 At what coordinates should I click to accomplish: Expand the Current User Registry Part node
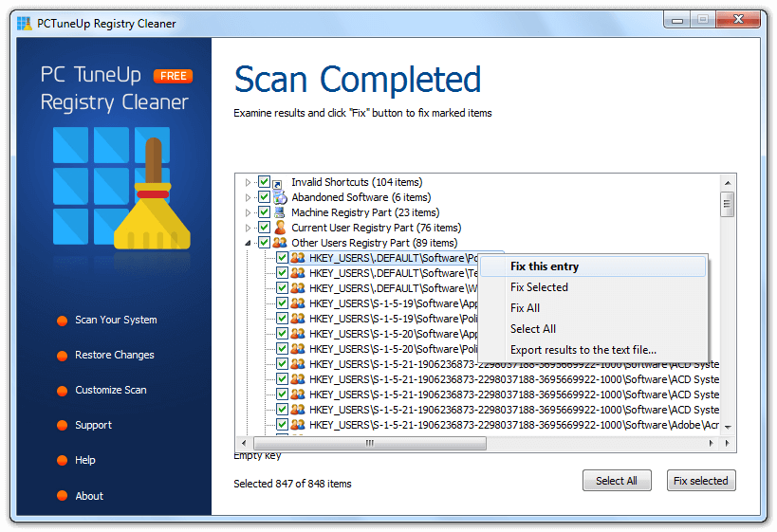click(x=248, y=228)
